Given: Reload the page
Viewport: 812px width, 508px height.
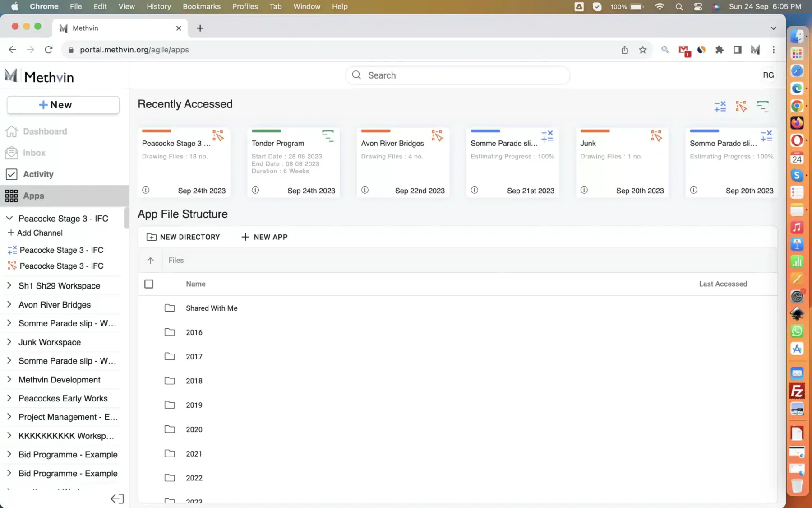Looking at the screenshot, I should 49,50.
